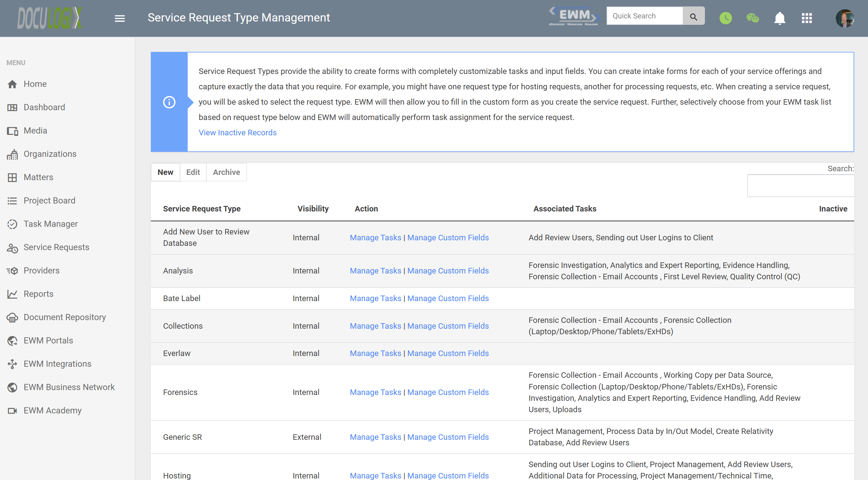The width and height of the screenshot is (868, 480).
Task: Click the Providers box icon in sidebar
Action: (13, 271)
